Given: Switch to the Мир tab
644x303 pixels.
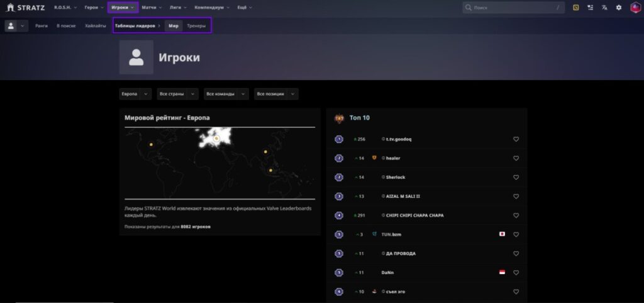Looking at the screenshot, I should tap(174, 26).
